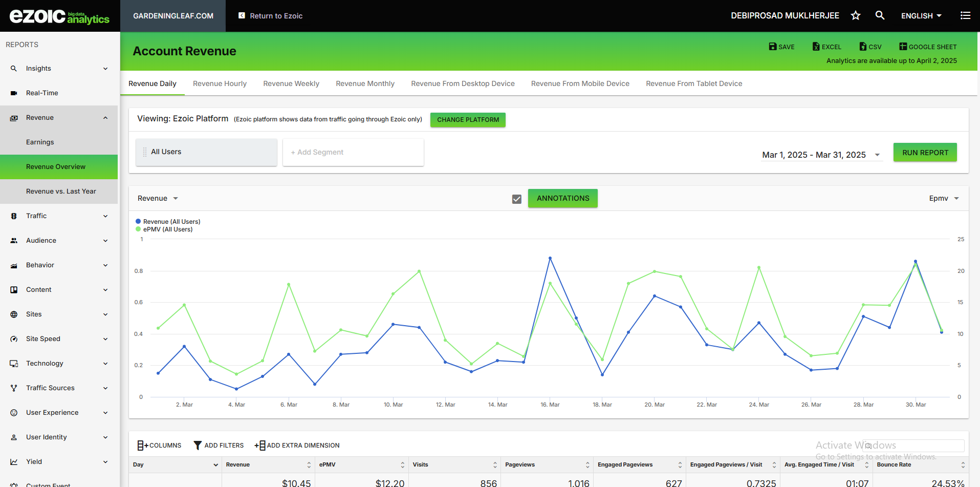Click the Site Speed gauge icon
The width and height of the screenshot is (980, 487).
click(x=14, y=339)
